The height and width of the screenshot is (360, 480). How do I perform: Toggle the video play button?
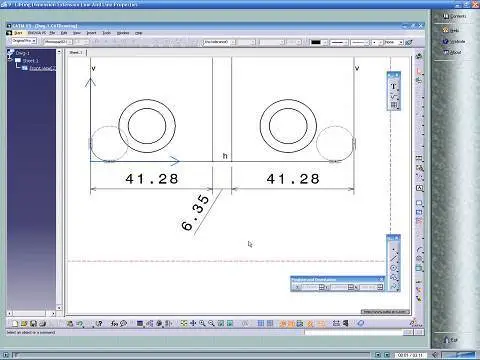point(5,355)
